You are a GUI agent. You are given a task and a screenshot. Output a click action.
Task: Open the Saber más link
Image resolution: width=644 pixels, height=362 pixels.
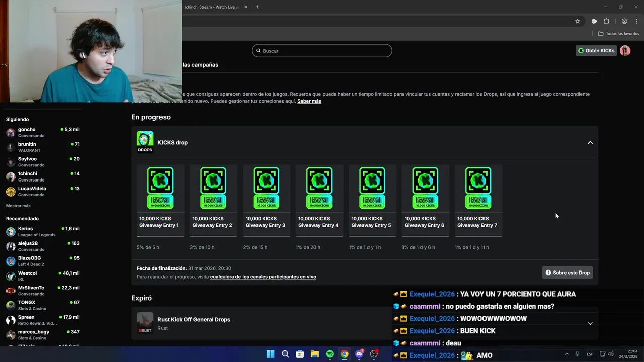point(309,101)
